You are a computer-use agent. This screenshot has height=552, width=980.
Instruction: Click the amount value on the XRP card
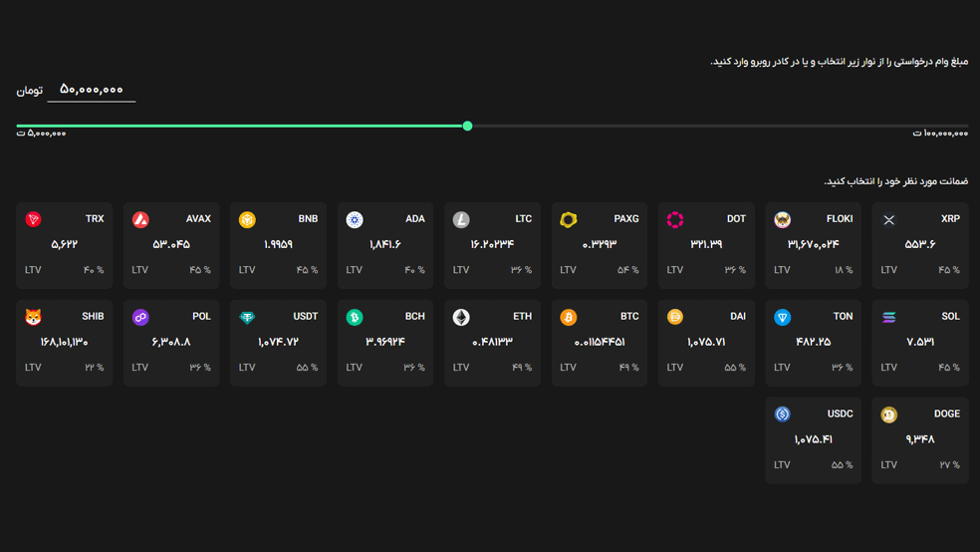coord(920,244)
